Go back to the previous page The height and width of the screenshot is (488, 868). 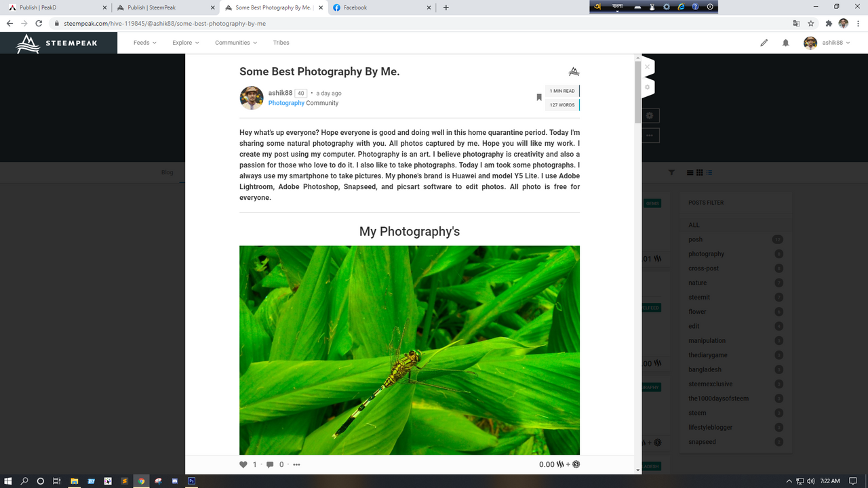9,23
